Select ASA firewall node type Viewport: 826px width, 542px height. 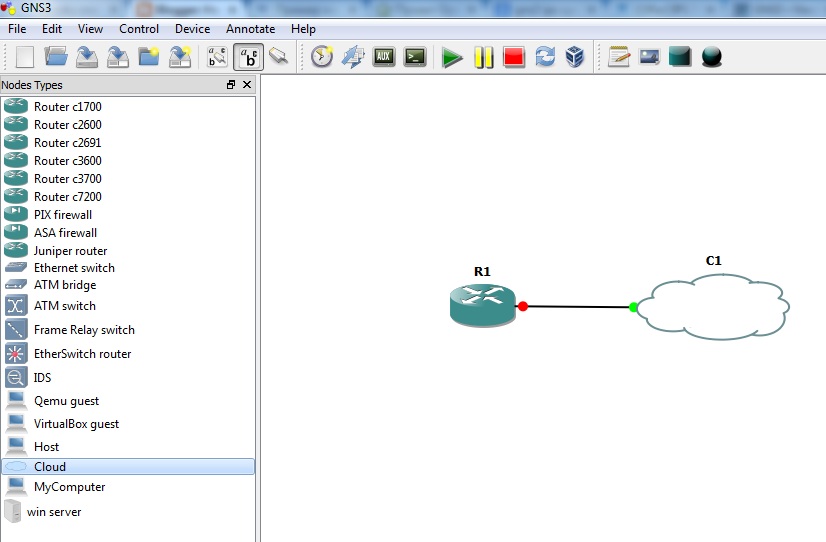click(x=128, y=232)
